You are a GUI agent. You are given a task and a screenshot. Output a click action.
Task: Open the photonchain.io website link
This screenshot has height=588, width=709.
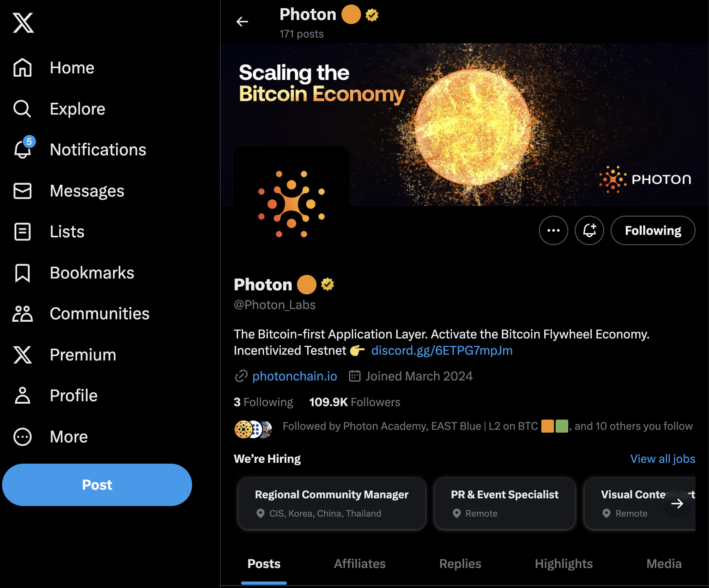tap(295, 376)
